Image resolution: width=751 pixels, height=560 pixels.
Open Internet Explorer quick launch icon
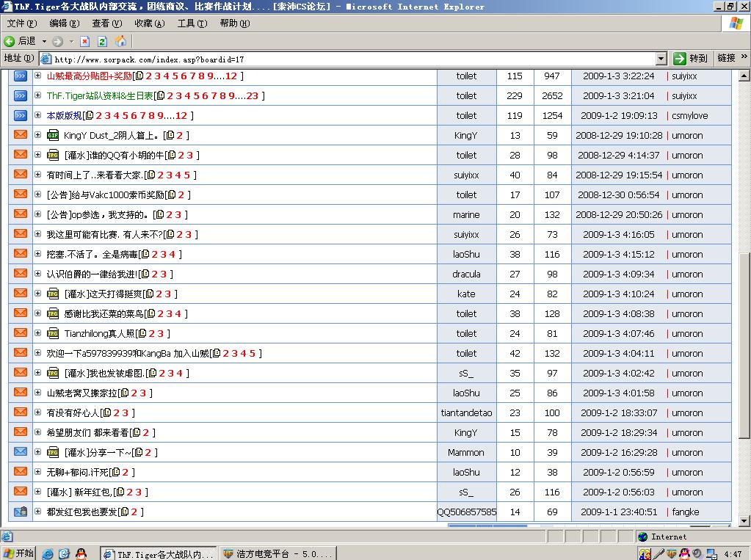(48, 553)
